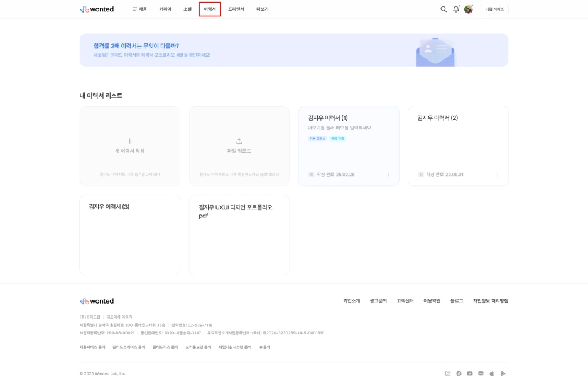Open the notifications bell
Viewport: 588px width, 384px height.
(x=455, y=9)
